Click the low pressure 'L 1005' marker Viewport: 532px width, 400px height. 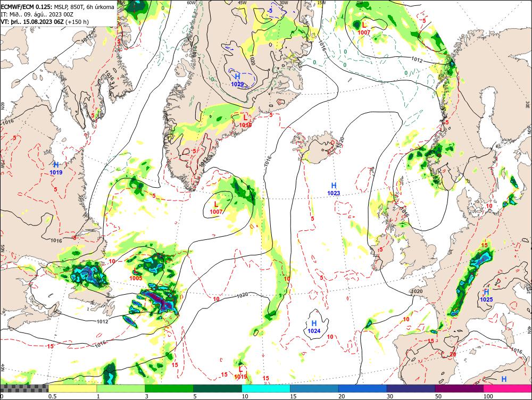tap(136, 274)
